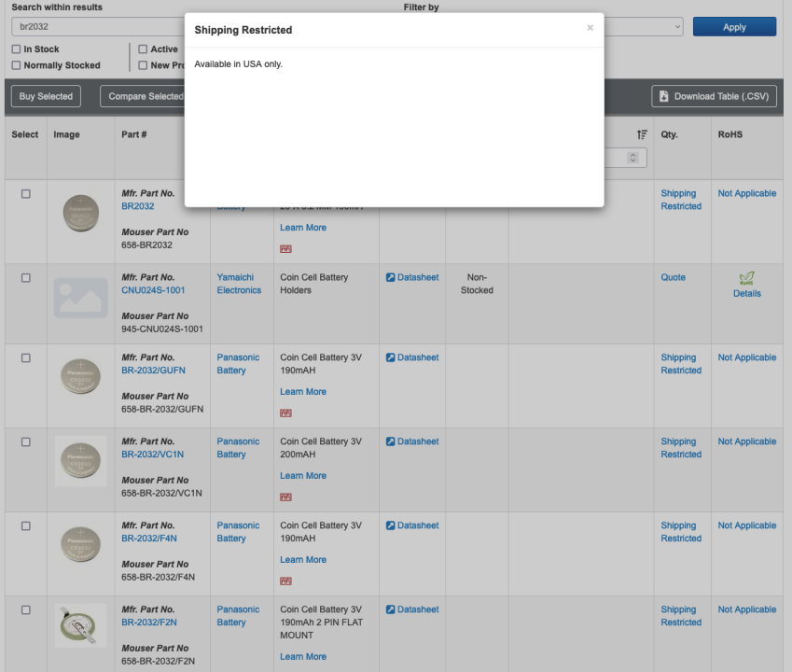Click Datasheet icon for BR-2032/VC1N row

point(391,441)
